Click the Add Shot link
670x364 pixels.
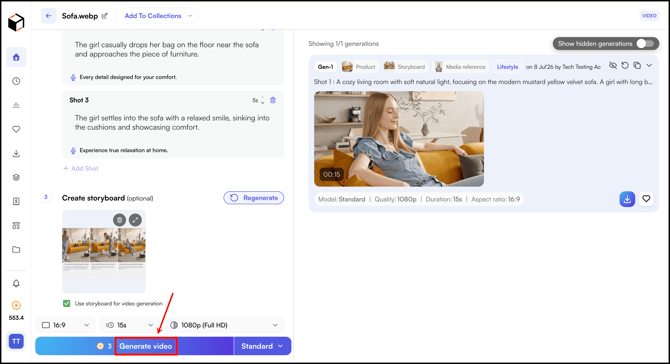[x=81, y=168]
